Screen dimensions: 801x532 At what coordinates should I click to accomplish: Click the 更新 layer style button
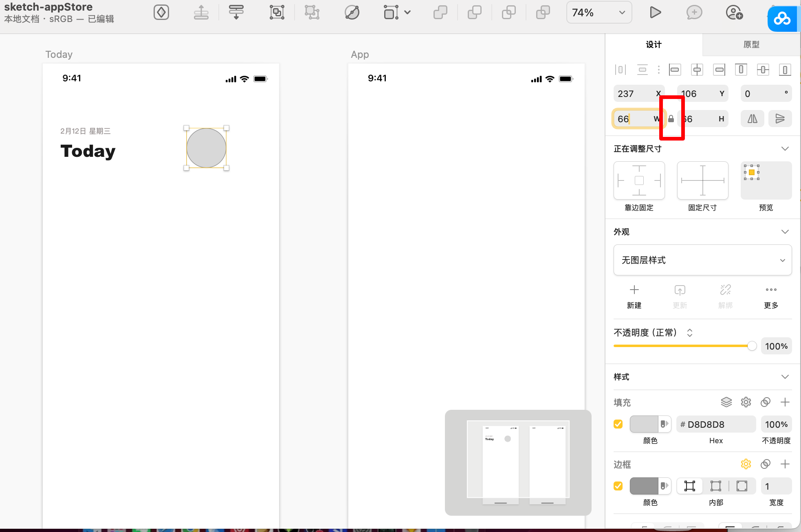pyautogui.click(x=680, y=297)
